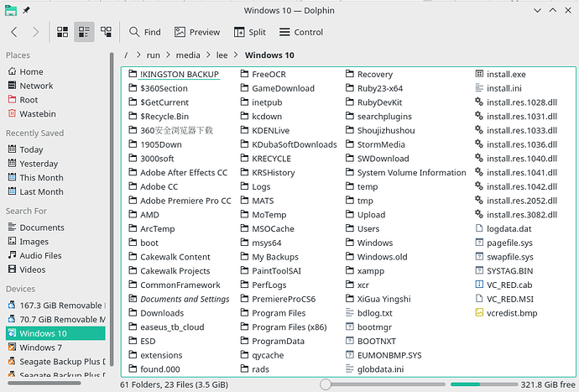Select install.res.1028.dll file
579x392 pixels.
point(516,102)
